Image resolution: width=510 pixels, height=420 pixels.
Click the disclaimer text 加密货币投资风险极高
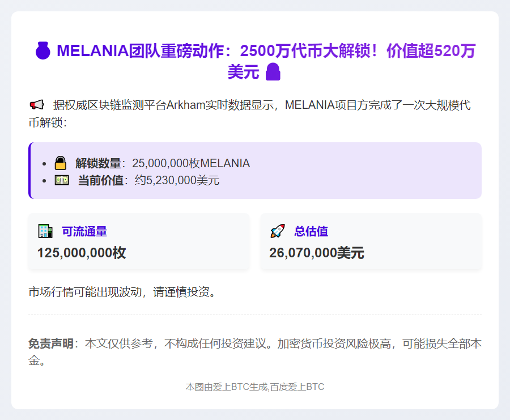334,343
